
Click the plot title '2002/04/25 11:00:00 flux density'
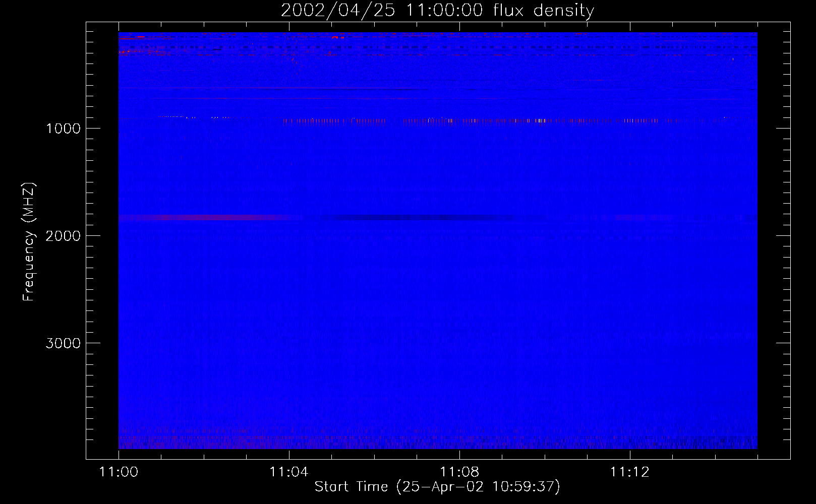[x=437, y=11]
